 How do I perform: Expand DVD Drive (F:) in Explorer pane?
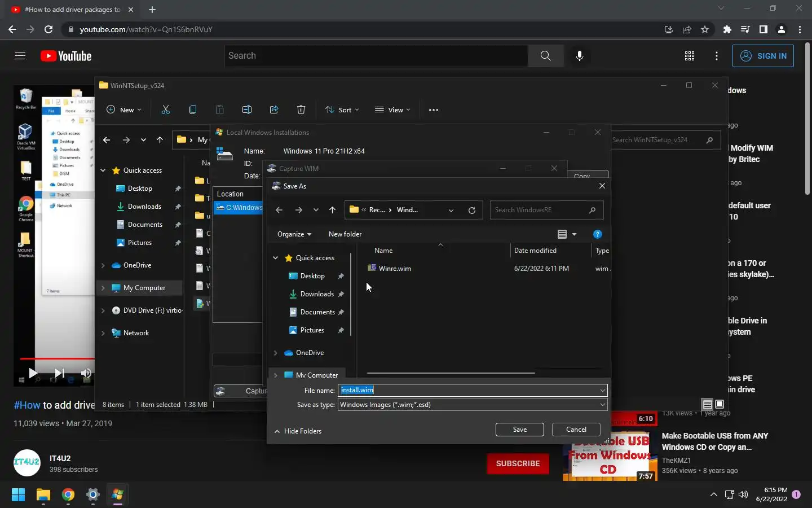(103, 310)
